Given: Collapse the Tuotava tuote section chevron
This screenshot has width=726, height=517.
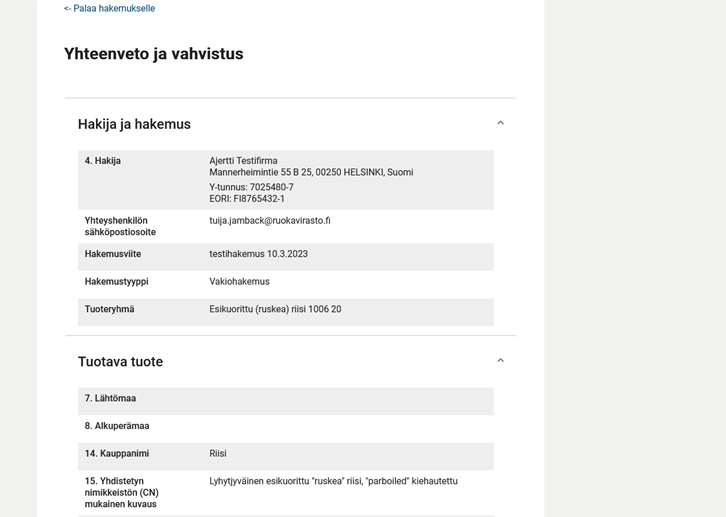Looking at the screenshot, I should [x=500, y=361].
